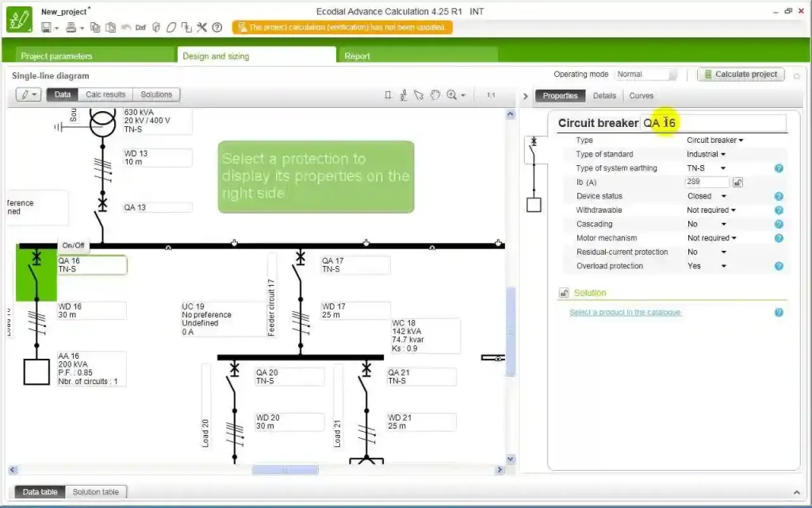Click the Select a product in the catalogue link

625,312
